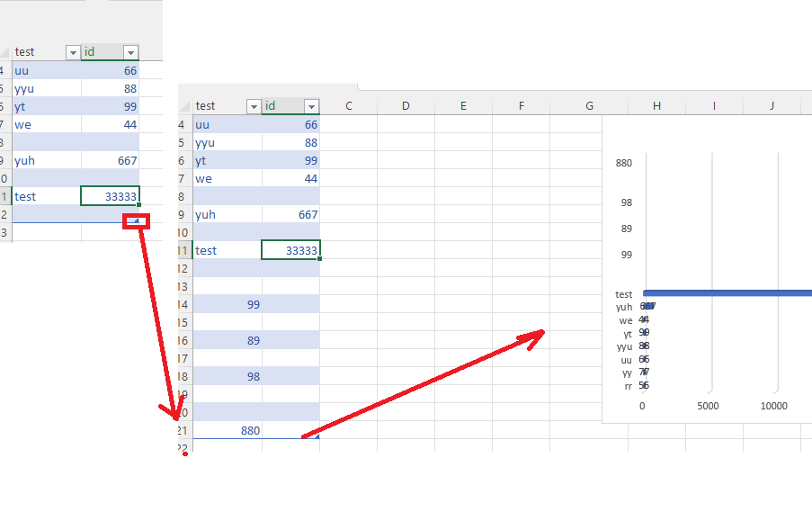Screen dimensions: 812x512
Task: Click the 5000 value axis label in chart
Action: (708, 407)
